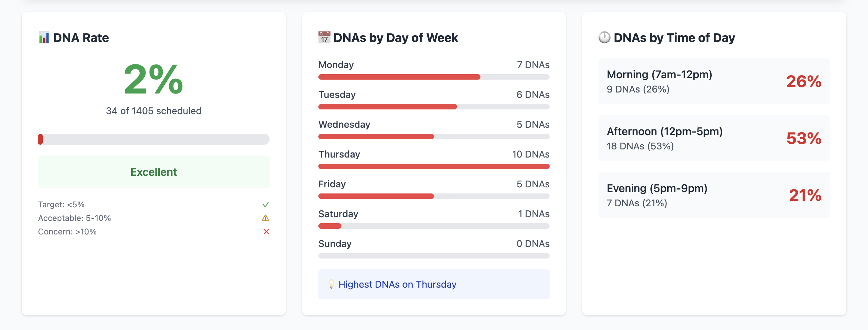The height and width of the screenshot is (330, 868).
Task: Click the clock icon beside DNAs by Time of Day
Action: 605,38
